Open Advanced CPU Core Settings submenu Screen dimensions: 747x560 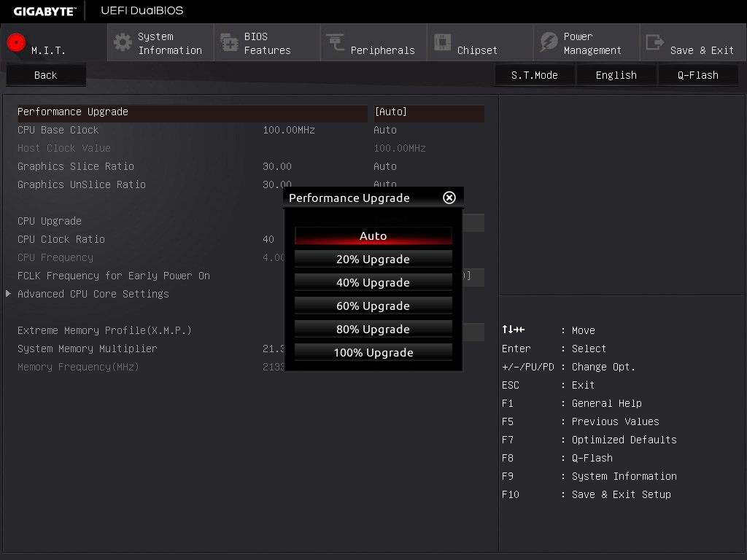pos(93,294)
